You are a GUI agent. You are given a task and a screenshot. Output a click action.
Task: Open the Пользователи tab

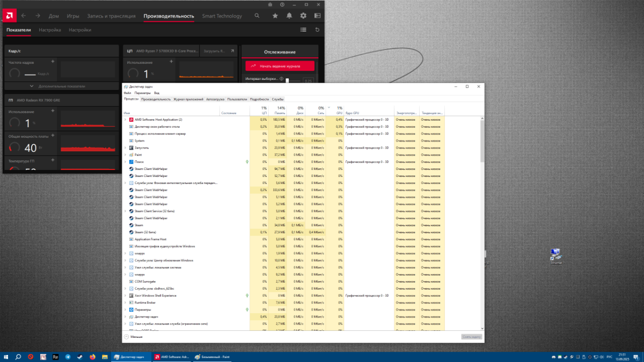pyautogui.click(x=237, y=99)
